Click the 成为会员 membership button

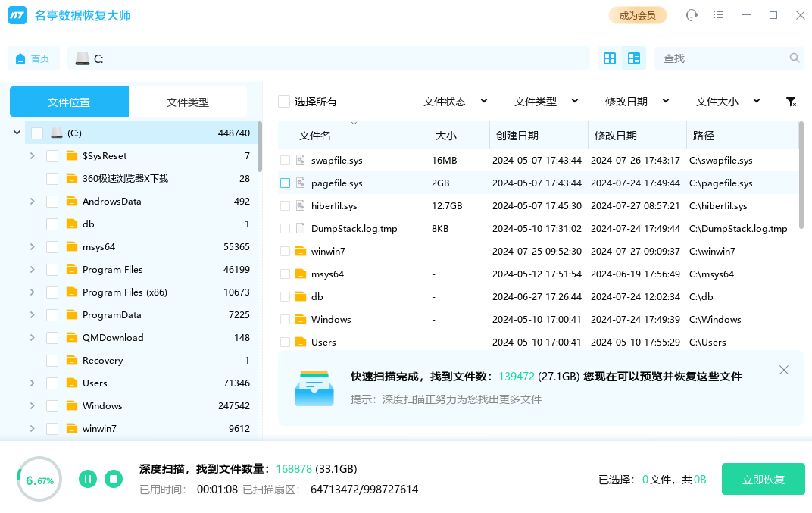pyautogui.click(x=638, y=14)
